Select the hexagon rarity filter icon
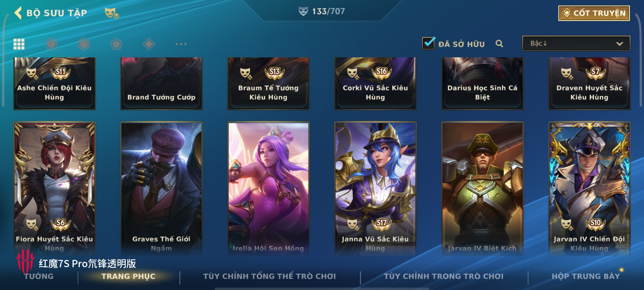The image size is (644, 290). [84, 44]
